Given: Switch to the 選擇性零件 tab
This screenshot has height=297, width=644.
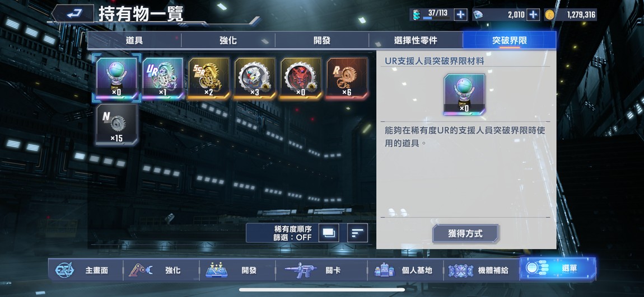Looking at the screenshot, I should point(416,41).
